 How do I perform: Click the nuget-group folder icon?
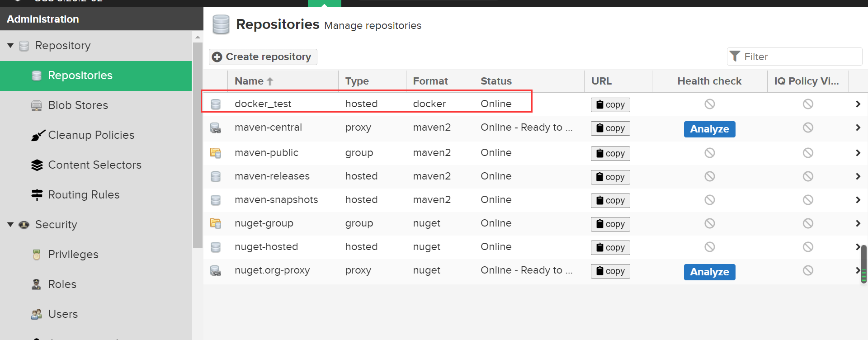tap(216, 223)
